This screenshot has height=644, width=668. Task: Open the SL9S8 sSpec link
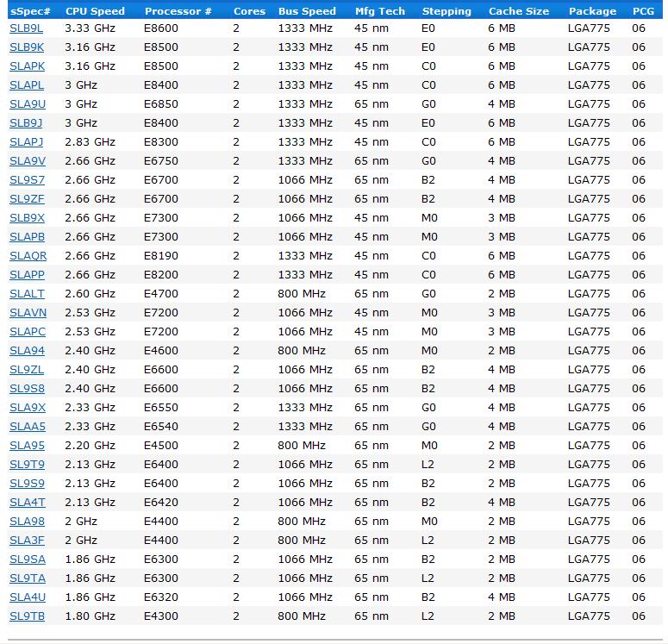(x=27, y=389)
